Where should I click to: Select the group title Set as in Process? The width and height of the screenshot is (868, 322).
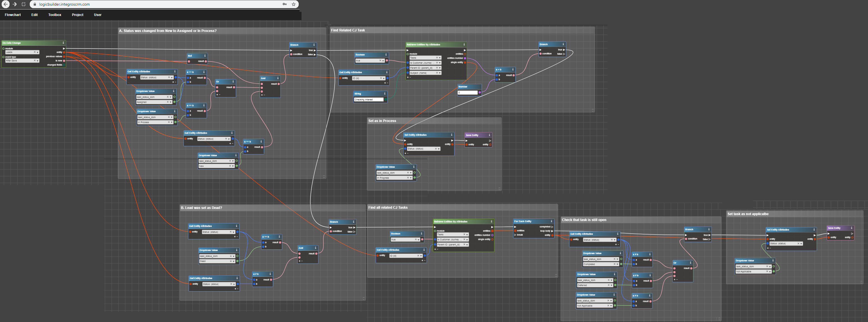(x=382, y=121)
